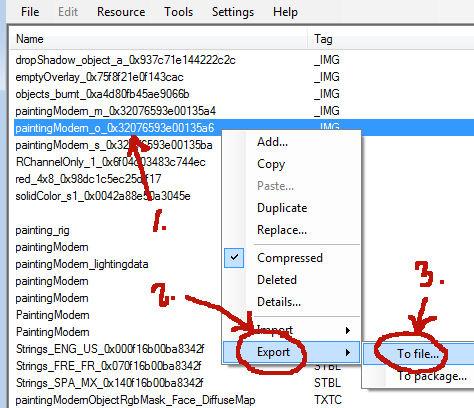Open the Help menu

coord(285,12)
